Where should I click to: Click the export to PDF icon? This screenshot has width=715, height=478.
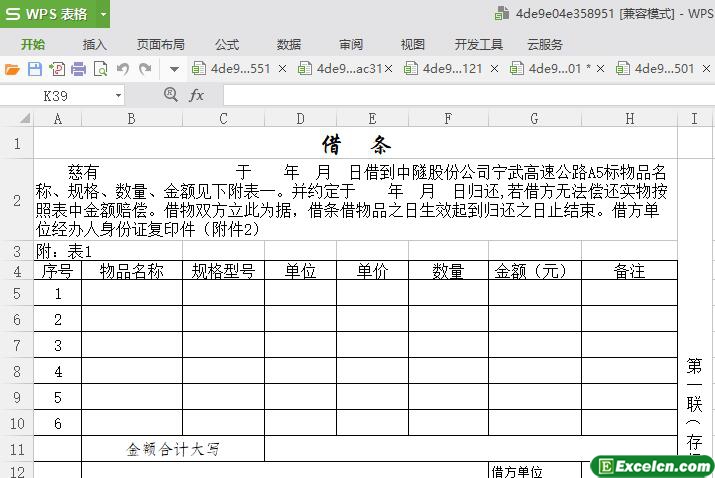click(x=57, y=69)
